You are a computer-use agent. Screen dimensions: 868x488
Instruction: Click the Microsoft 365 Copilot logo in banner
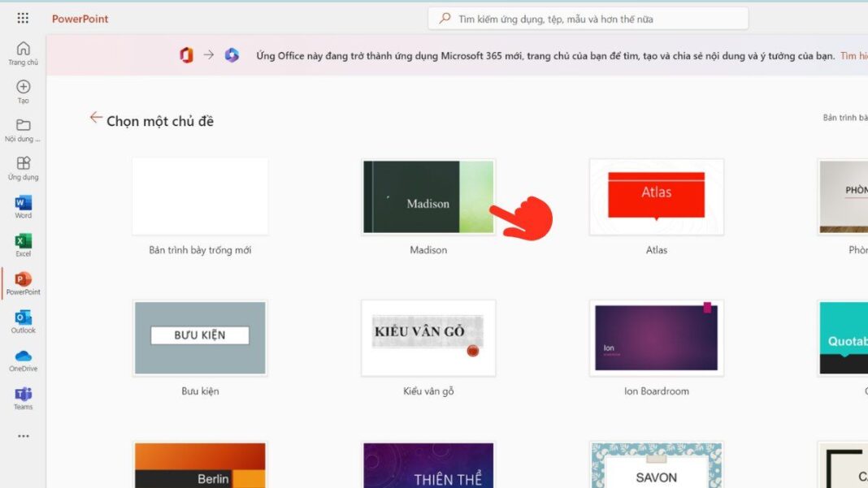232,55
